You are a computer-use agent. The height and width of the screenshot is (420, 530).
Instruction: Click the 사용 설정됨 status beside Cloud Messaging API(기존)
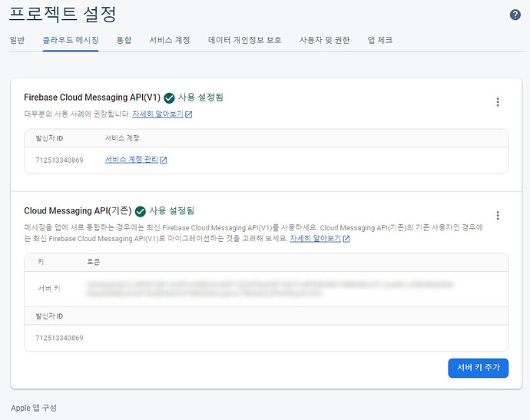pyautogui.click(x=172, y=211)
